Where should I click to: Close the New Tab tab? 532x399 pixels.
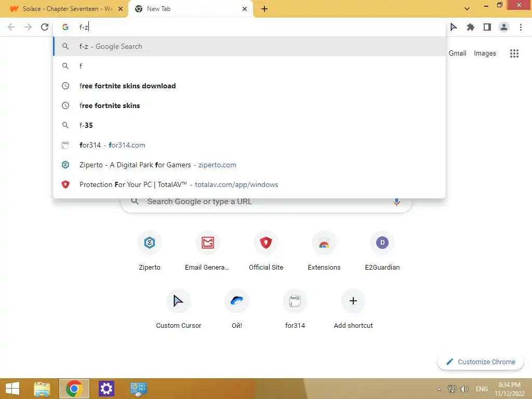click(x=245, y=9)
